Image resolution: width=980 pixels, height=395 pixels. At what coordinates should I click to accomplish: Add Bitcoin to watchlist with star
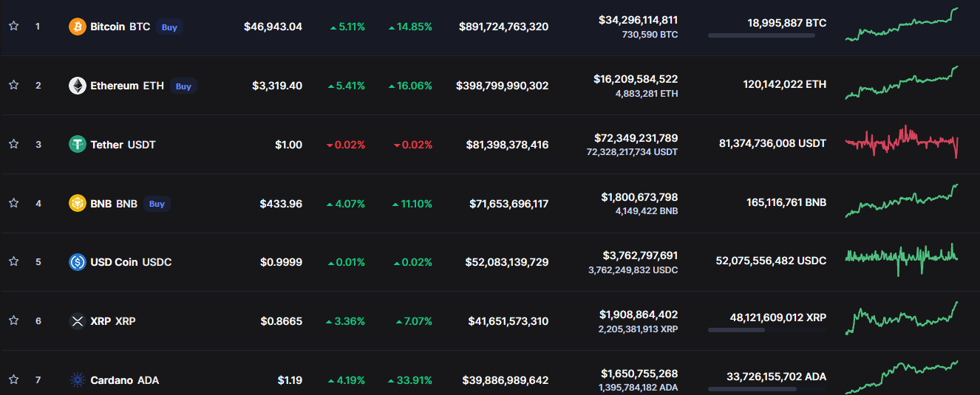click(x=13, y=26)
